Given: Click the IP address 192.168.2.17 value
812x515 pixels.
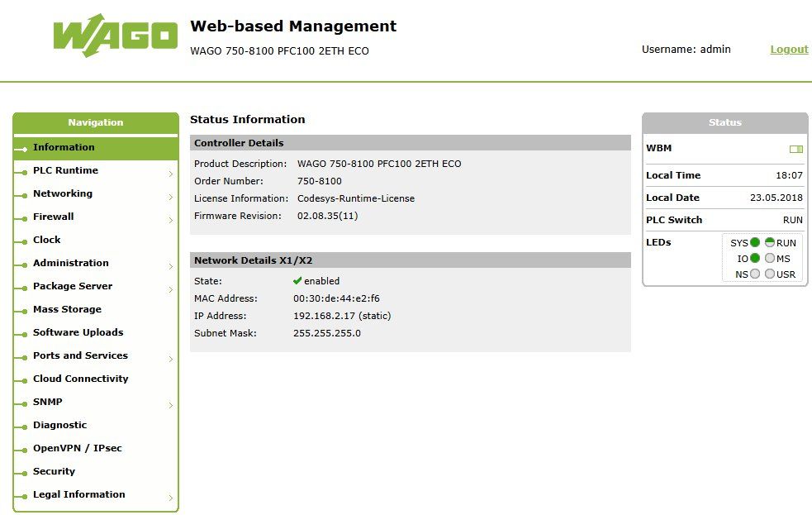Looking at the screenshot, I should (x=342, y=316).
